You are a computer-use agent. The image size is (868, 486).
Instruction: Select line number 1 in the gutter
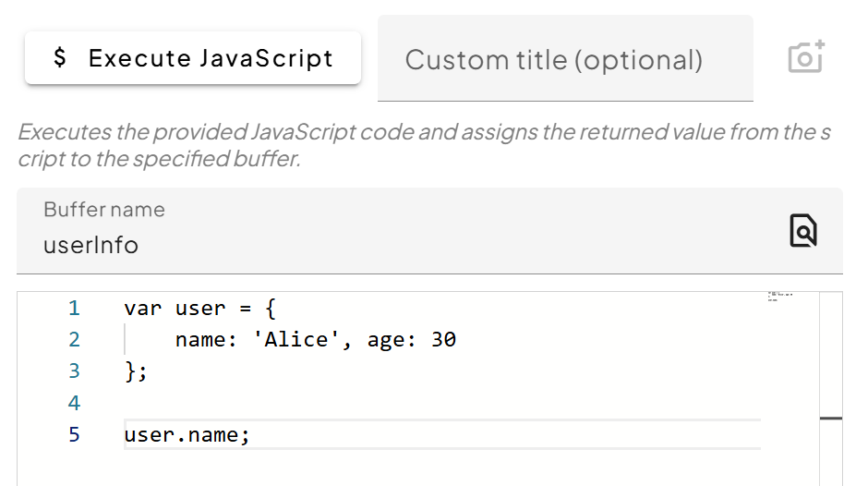[x=74, y=308]
